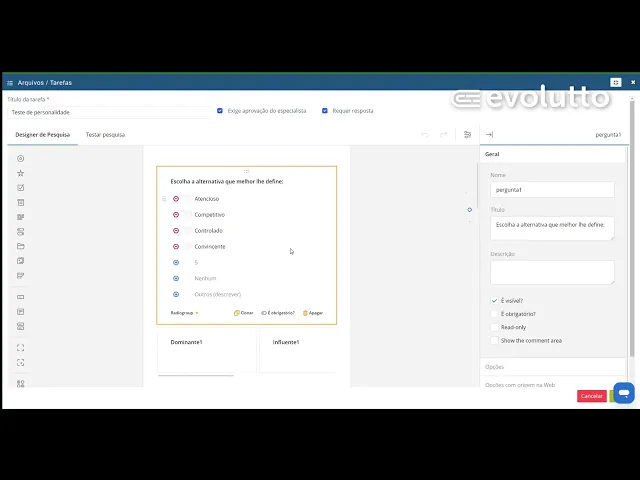
Task: Select the Dynamic panel toolbox icon
Action: (x=20, y=362)
